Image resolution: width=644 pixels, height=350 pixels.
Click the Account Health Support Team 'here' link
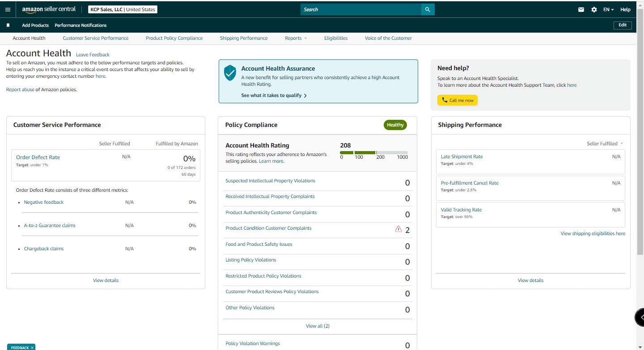572,85
